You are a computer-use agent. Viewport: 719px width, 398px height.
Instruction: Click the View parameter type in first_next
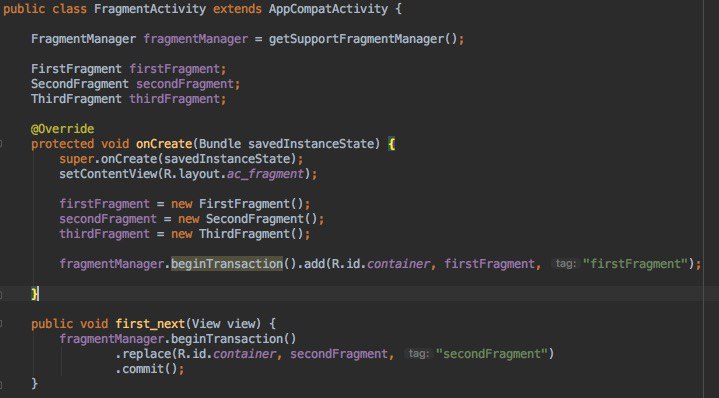[206, 324]
